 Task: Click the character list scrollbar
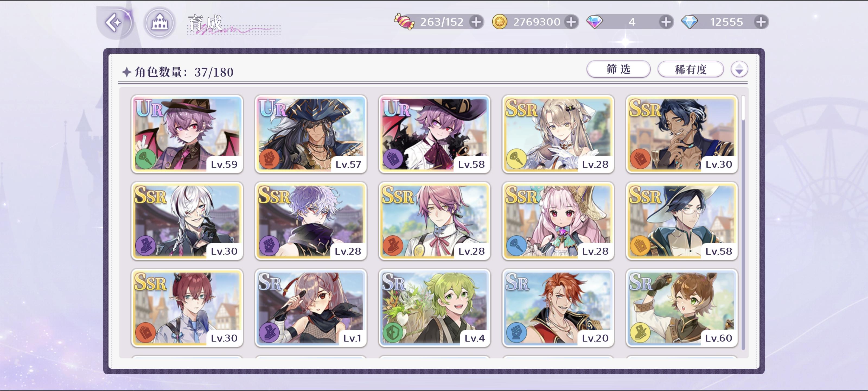click(743, 223)
